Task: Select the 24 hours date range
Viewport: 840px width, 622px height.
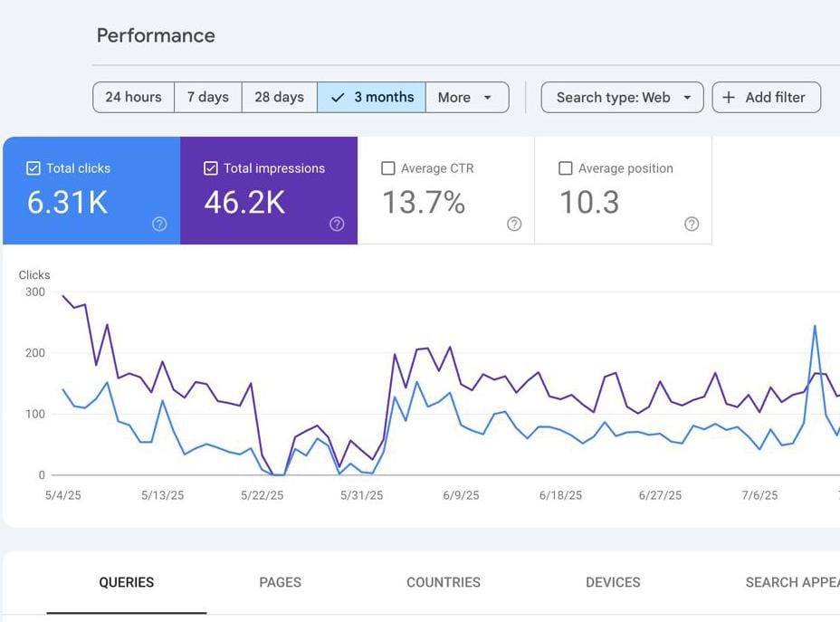Action: (x=133, y=98)
